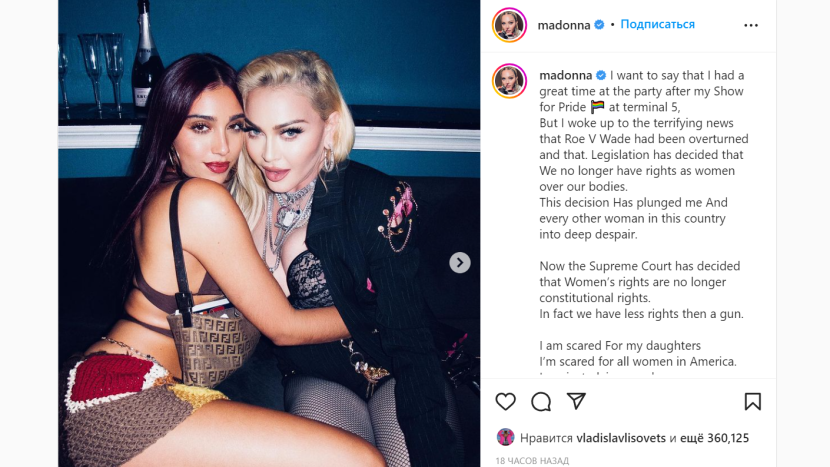830x467 pixels.
Task: Click the caption text about Supreme Court
Action: click(x=639, y=282)
